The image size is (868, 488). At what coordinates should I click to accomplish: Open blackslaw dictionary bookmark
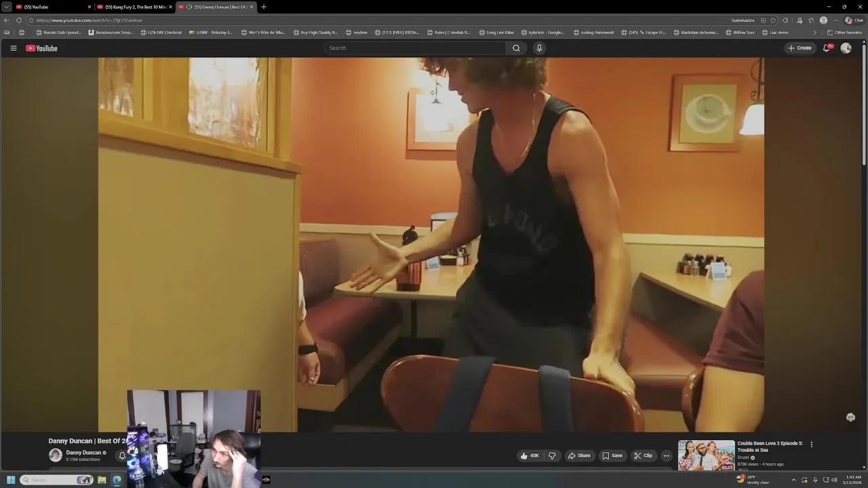tap(696, 33)
